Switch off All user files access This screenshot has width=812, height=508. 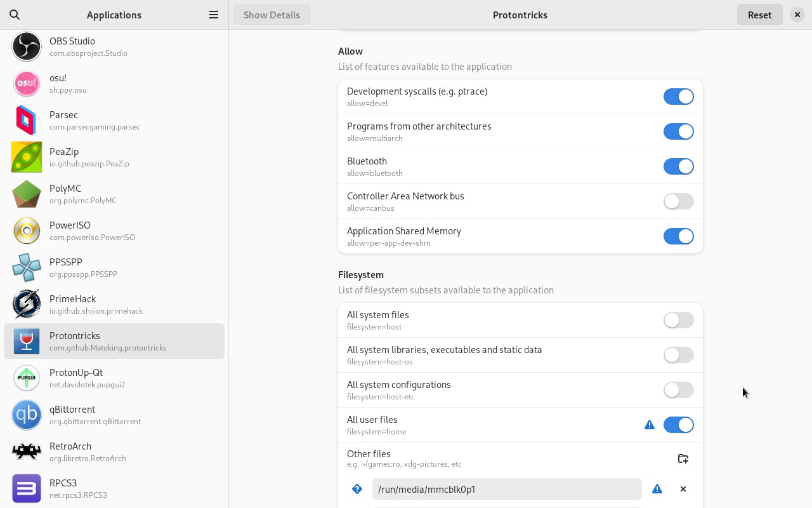point(678,425)
